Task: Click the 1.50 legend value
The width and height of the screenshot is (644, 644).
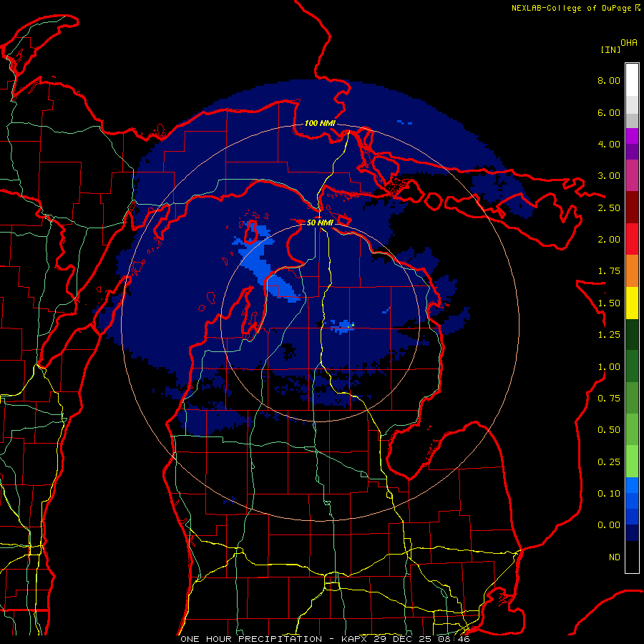Action: tap(609, 303)
